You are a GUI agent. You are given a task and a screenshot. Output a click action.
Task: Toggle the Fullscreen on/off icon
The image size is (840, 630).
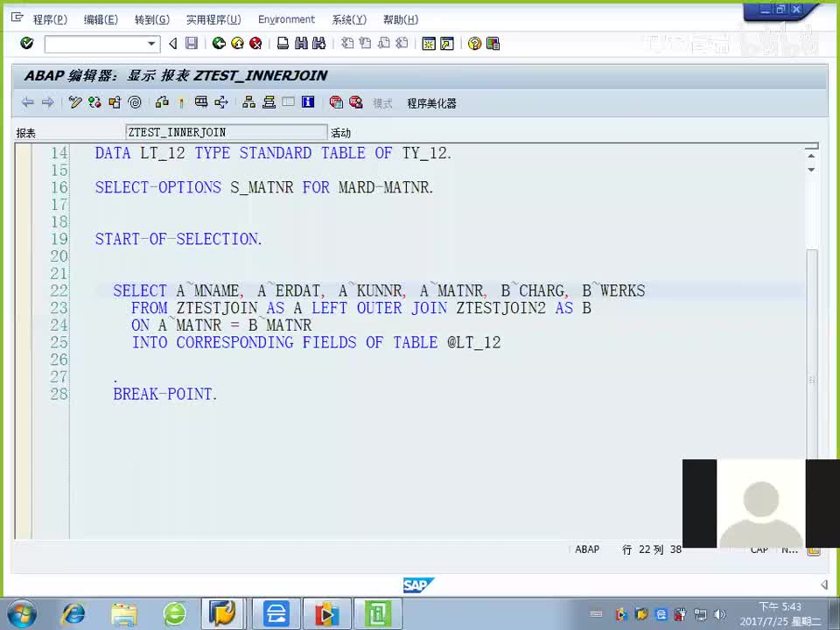pyautogui.click(x=288, y=102)
